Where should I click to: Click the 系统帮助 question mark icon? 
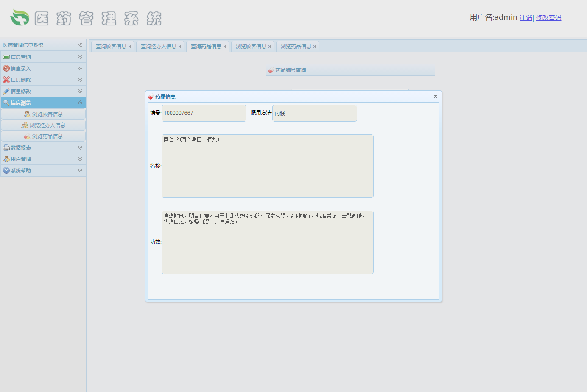click(x=6, y=170)
